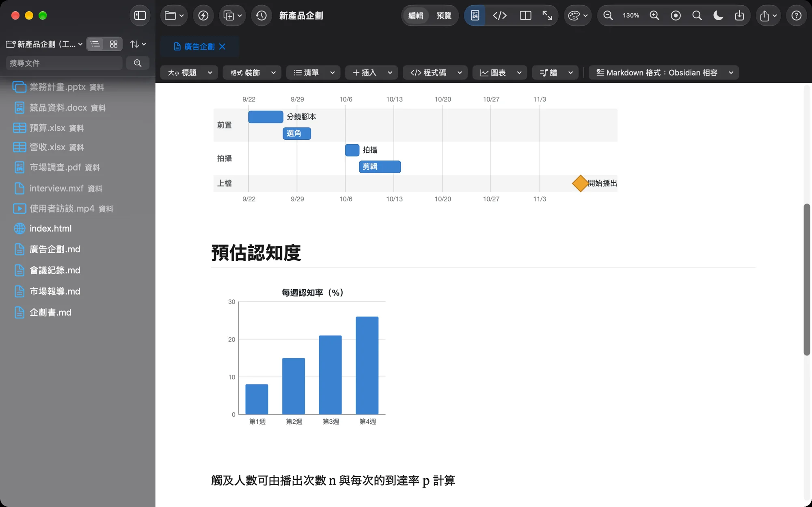The image size is (812, 507).
Task: Open Markdown 格式 Obsidian 相容 dropdown
Action: 663,73
